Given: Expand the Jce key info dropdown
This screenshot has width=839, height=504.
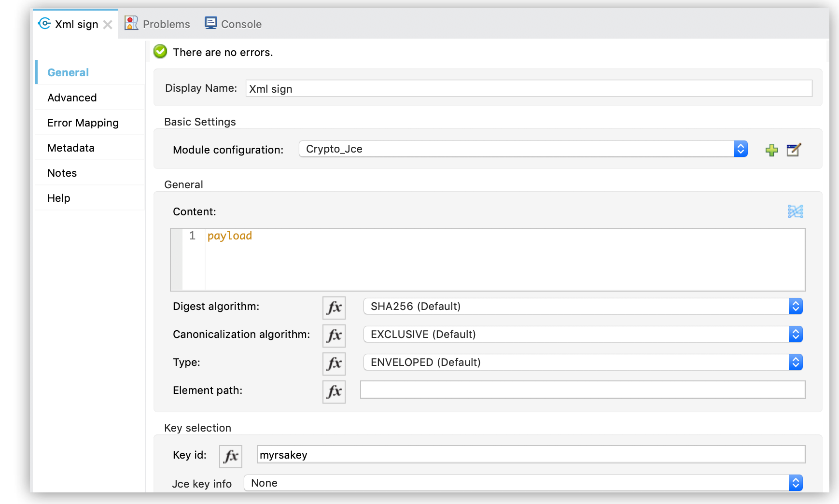Looking at the screenshot, I should (796, 483).
